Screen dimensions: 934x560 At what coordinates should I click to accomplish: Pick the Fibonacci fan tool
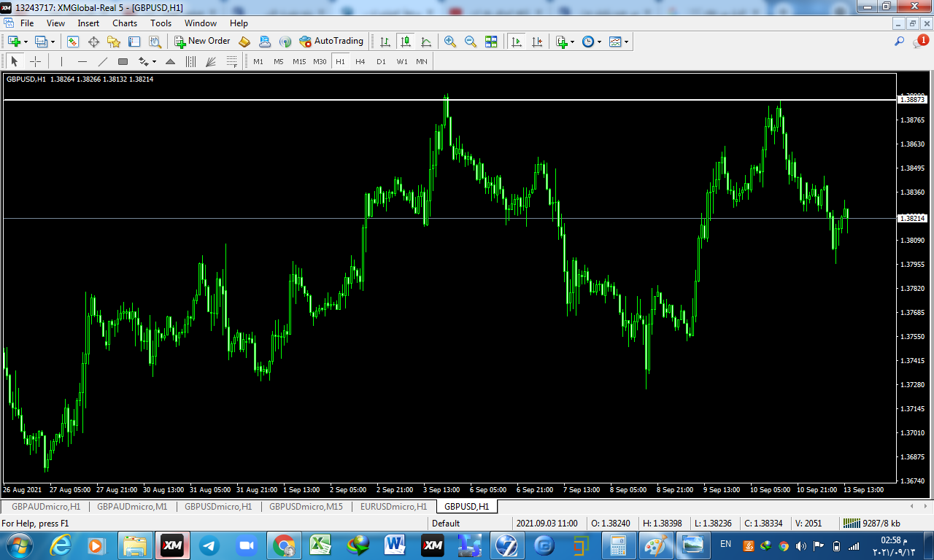coord(211,62)
